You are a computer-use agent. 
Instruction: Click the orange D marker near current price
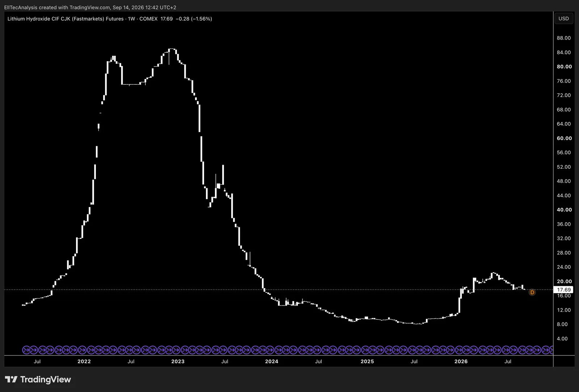[532, 292]
